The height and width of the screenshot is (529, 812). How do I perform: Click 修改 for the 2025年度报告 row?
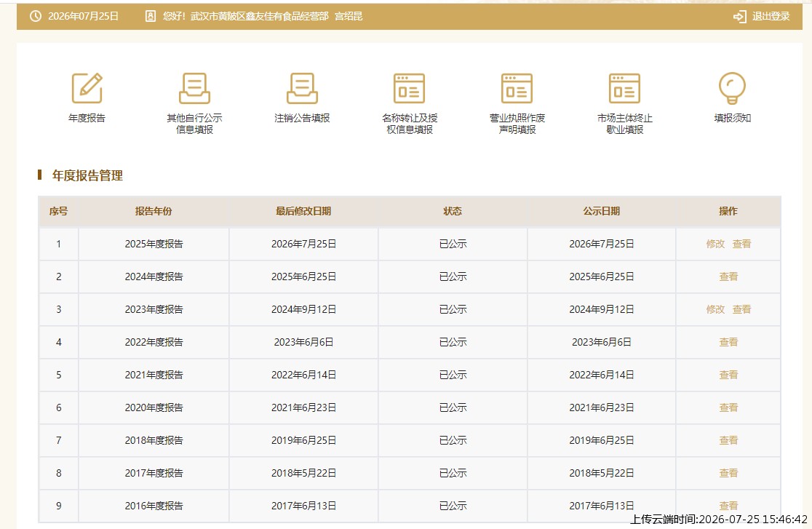pyautogui.click(x=715, y=244)
